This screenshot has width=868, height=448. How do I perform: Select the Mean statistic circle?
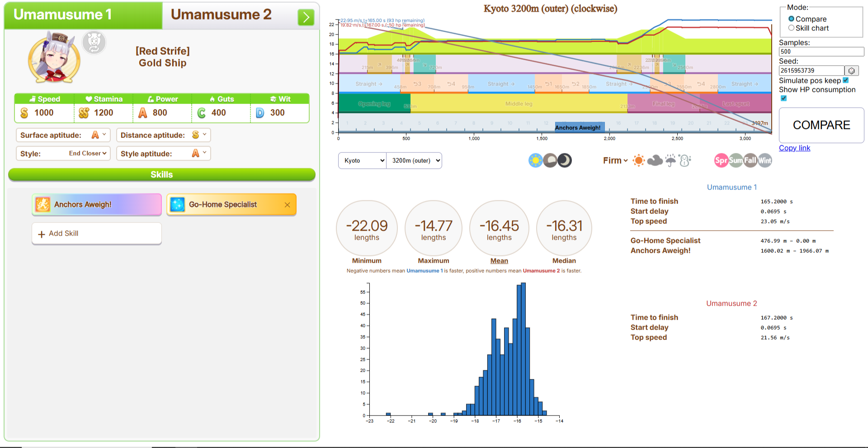(499, 229)
